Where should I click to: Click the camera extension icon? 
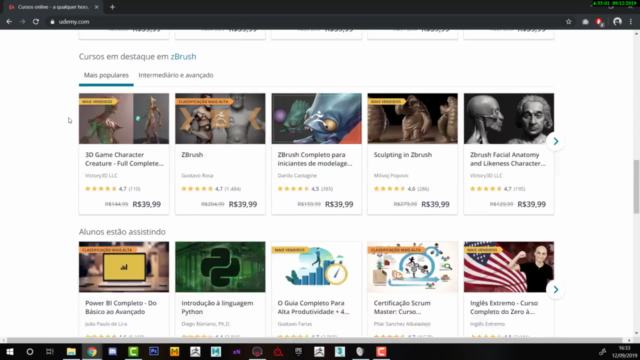coord(585,22)
